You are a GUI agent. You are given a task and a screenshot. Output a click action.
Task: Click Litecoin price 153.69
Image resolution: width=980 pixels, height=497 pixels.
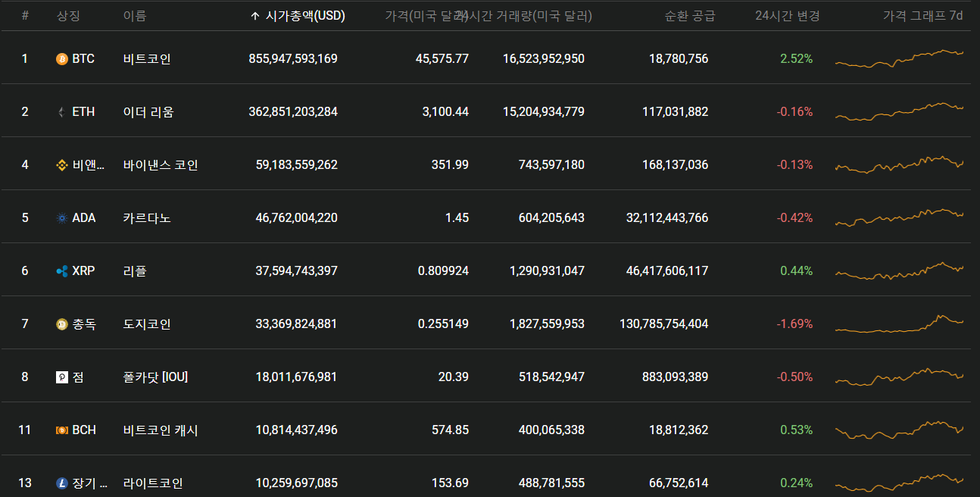[x=451, y=483]
